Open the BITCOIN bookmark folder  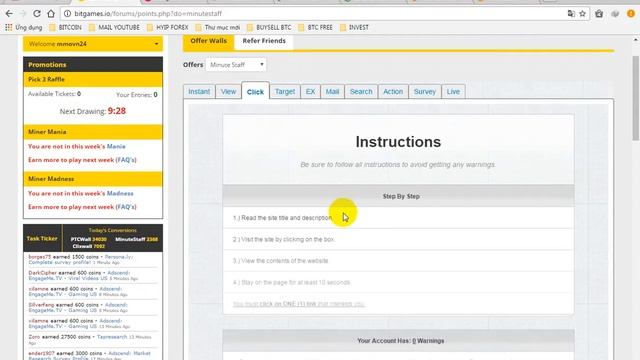65,27
